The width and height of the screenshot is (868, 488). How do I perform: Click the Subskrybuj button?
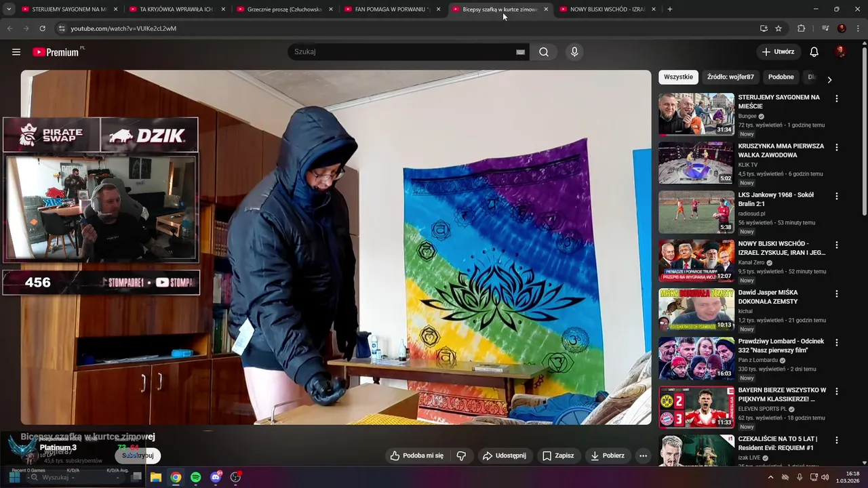(138, 455)
